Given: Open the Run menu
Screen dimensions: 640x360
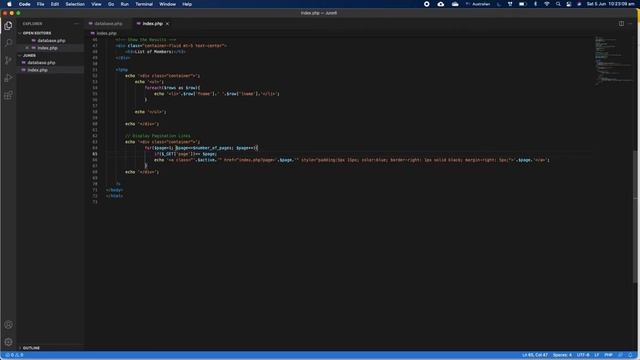Looking at the screenshot, I should pyautogui.click(x=125, y=4).
